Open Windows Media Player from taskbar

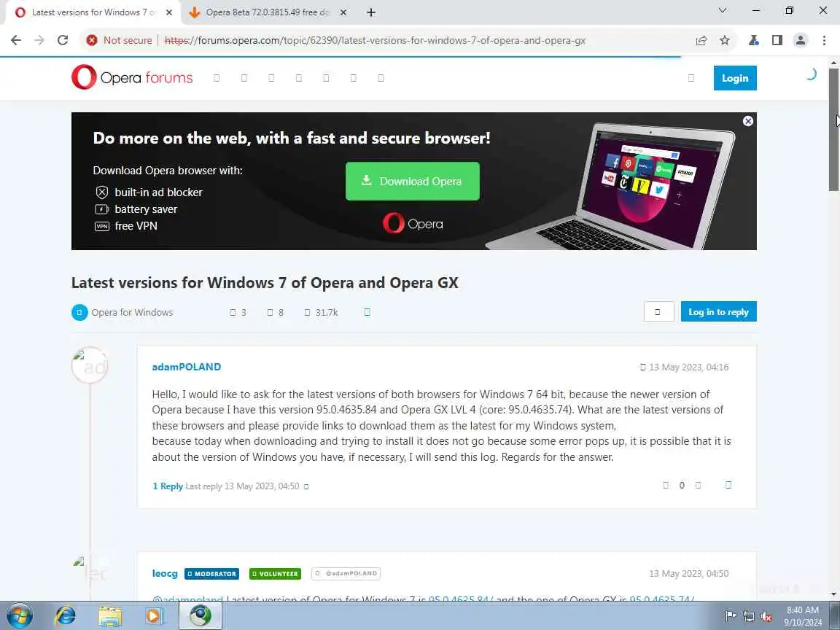(155, 616)
